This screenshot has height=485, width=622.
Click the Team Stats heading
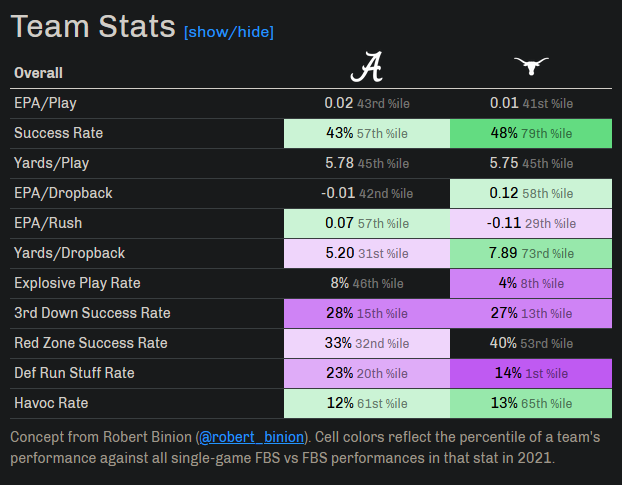[x=93, y=27]
